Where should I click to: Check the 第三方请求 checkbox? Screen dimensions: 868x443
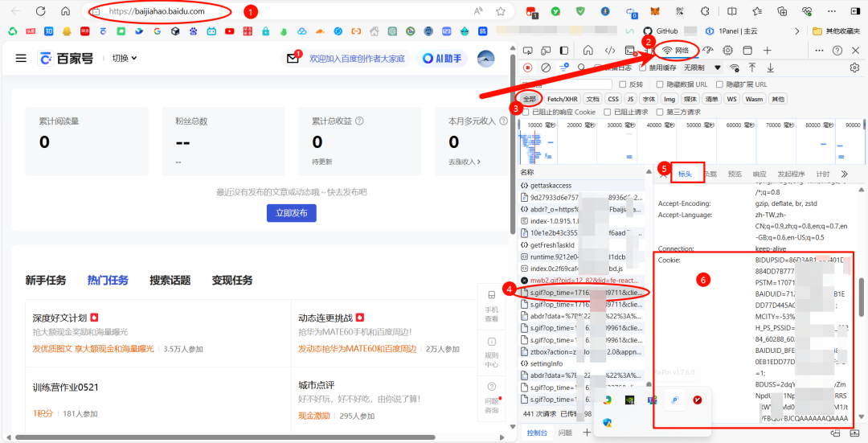pyautogui.click(x=661, y=112)
